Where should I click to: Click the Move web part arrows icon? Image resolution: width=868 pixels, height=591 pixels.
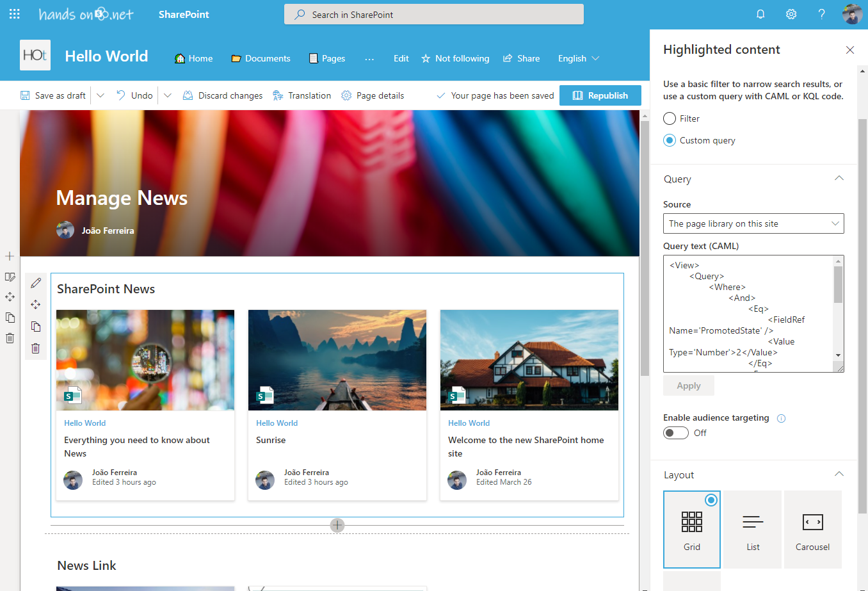36,304
